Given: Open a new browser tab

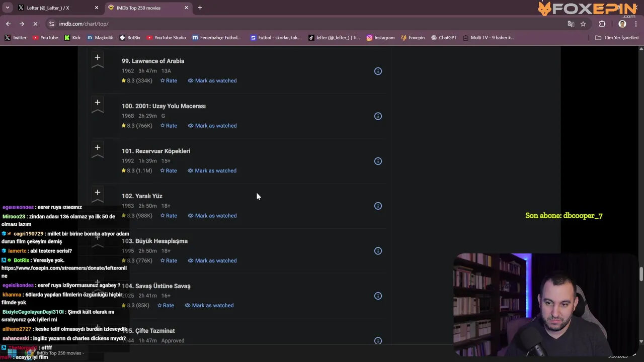Looking at the screenshot, I should [x=200, y=8].
